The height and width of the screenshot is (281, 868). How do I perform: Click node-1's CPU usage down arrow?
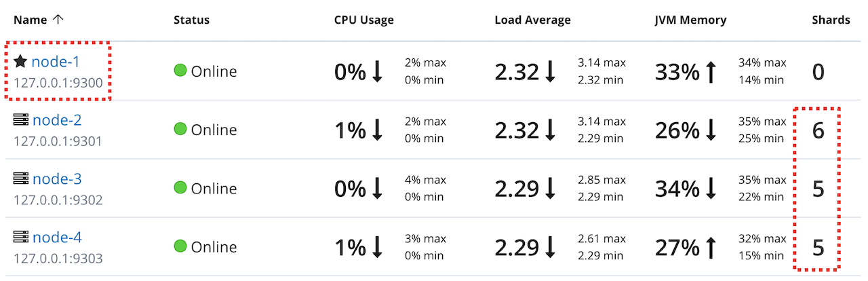[x=377, y=71]
